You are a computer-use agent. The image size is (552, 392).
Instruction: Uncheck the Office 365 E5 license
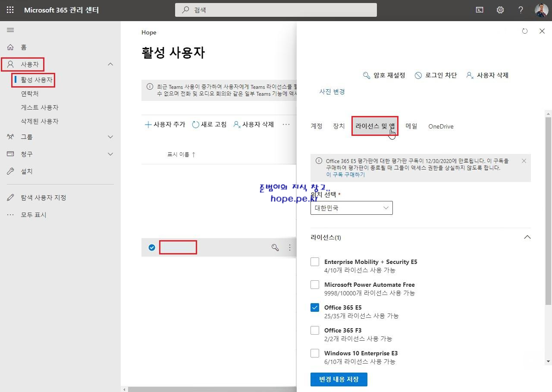(x=315, y=307)
